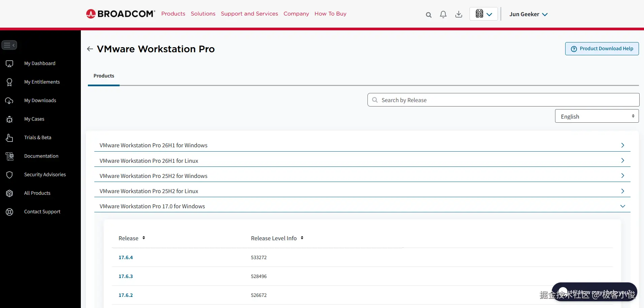The image size is (644, 308).
Task: Click VMware Workstation Pro 26H1 for Windows text
Action: [x=154, y=145]
